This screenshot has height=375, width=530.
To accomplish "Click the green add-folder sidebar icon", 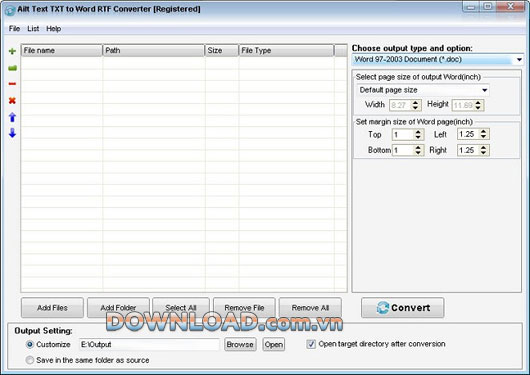I will pyautogui.click(x=12, y=68).
